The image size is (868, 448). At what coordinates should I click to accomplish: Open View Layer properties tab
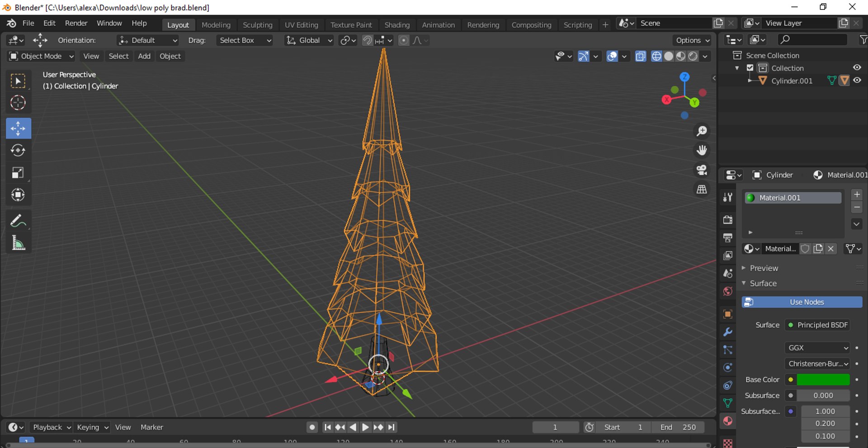pos(727,255)
